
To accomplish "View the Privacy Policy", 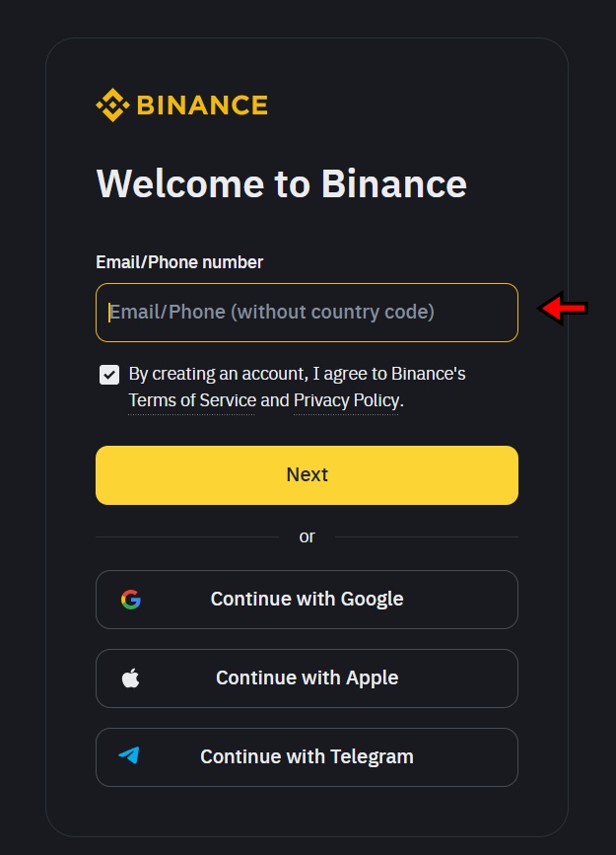I will tap(346, 400).
